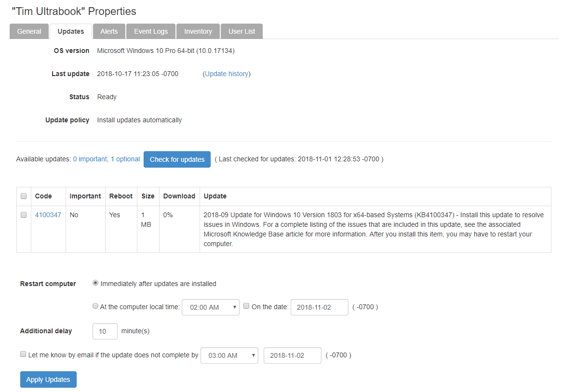This screenshot has height=392, width=563.
Task: Click the Apply Updates button
Action: point(48,379)
